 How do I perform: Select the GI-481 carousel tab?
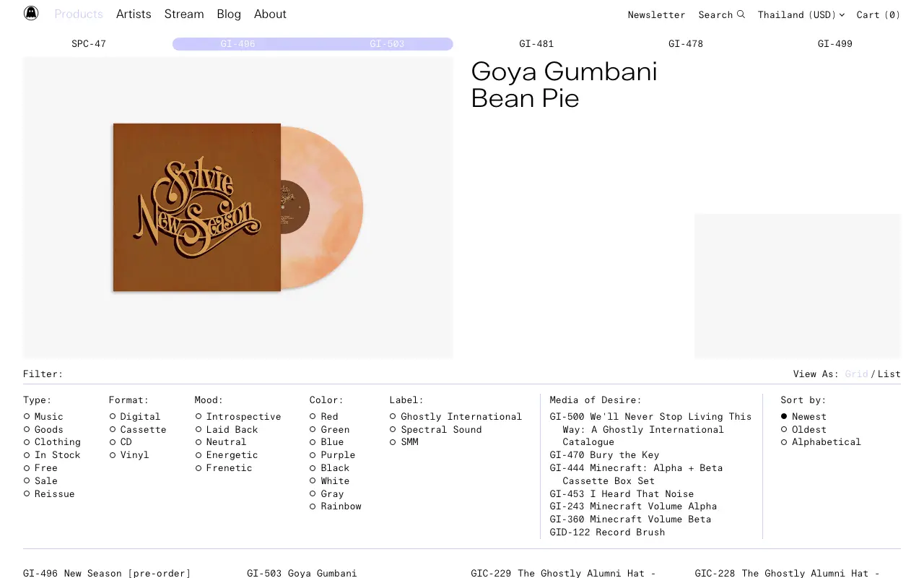[536, 44]
